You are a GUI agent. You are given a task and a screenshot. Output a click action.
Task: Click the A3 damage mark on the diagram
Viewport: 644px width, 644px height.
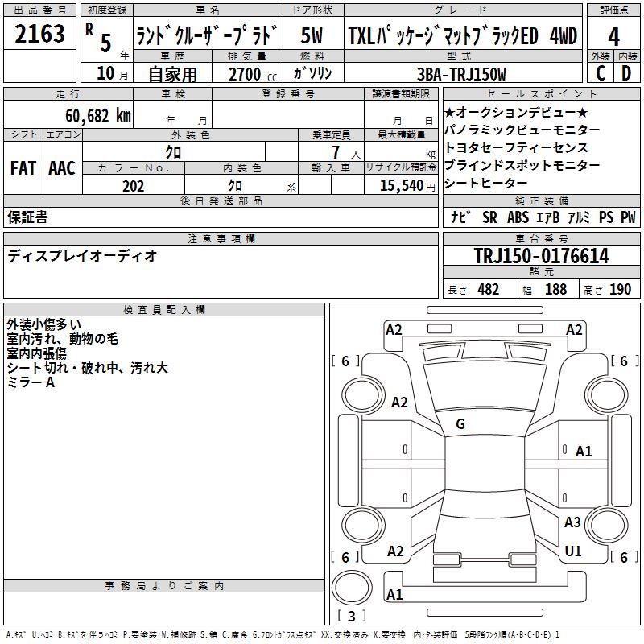pyautogui.click(x=572, y=522)
